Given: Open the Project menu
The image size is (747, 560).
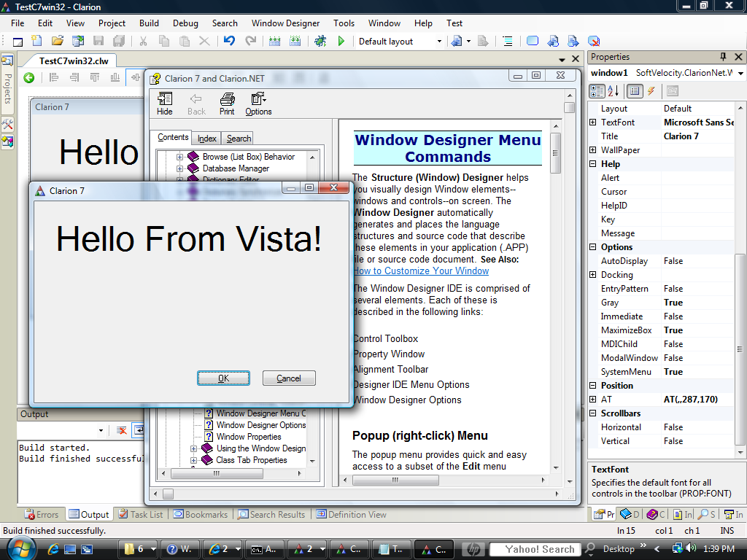Looking at the screenshot, I should pyautogui.click(x=112, y=23).
